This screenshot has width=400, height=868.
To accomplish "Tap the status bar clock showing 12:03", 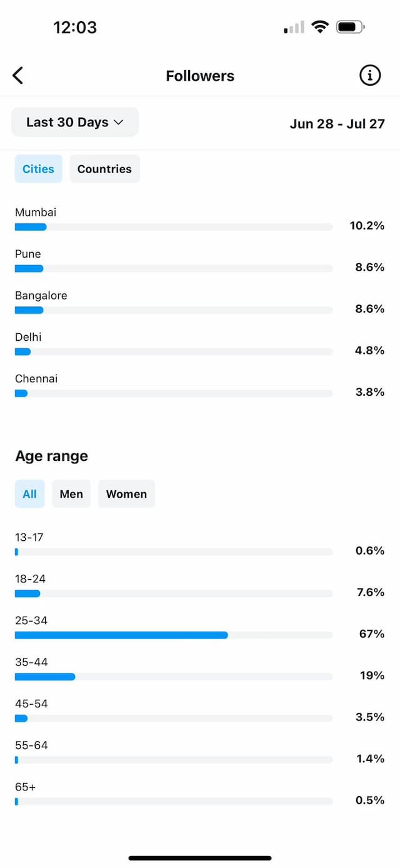I will [x=75, y=28].
